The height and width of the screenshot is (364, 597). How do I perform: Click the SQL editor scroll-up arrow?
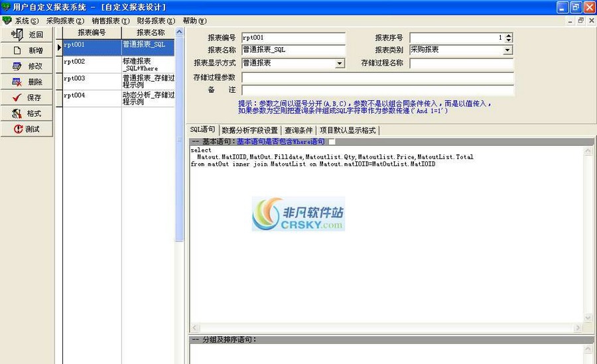pos(588,151)
